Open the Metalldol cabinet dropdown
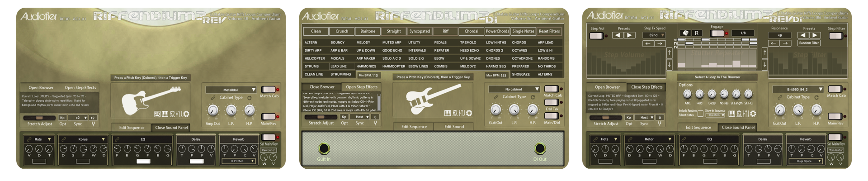868x181 pixels. point(231,90)
